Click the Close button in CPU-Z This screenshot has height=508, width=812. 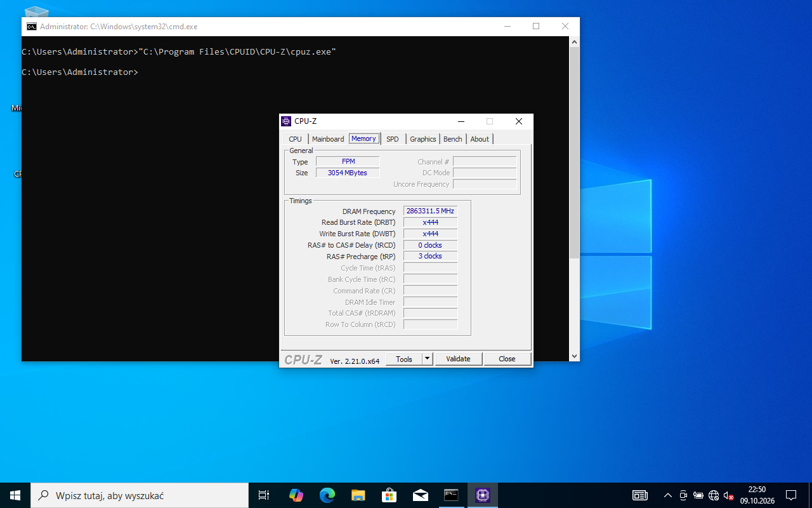[507, 359]
